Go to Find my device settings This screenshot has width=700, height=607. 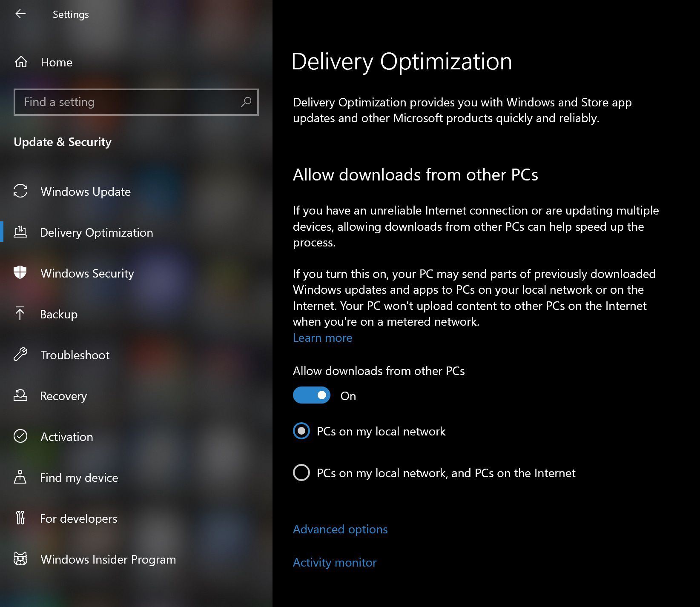click(x=79, y=478)
